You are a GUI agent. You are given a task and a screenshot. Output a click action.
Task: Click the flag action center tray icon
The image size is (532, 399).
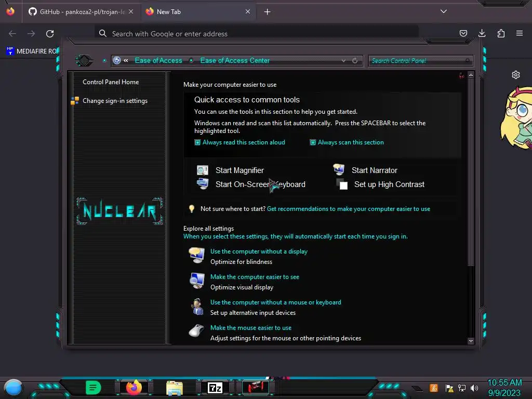(449, 388)
